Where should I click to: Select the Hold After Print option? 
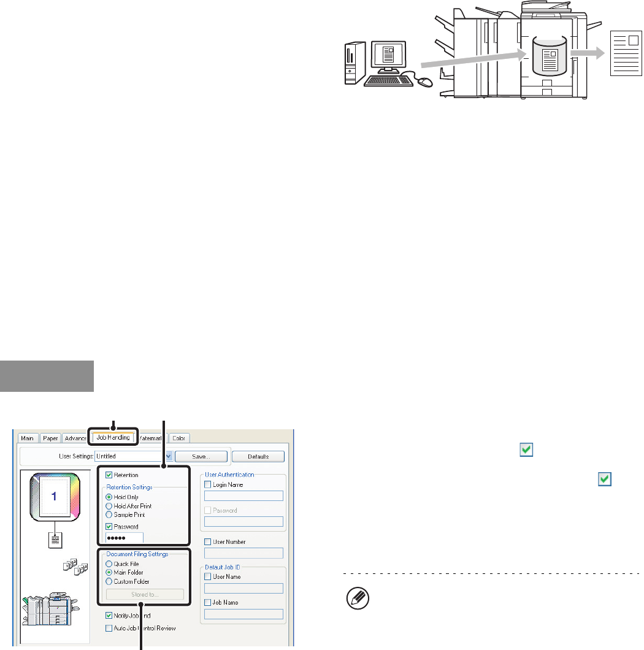pos(109,507)
